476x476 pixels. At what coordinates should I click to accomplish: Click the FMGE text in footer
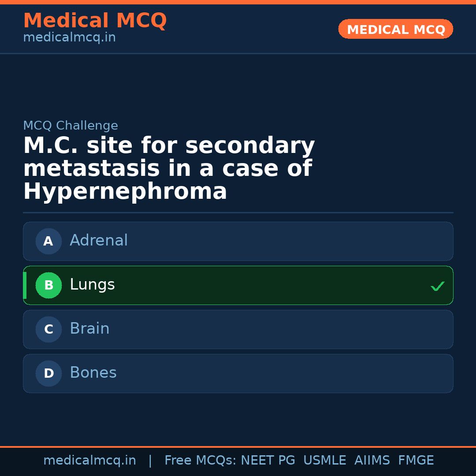tap(416, 460)
